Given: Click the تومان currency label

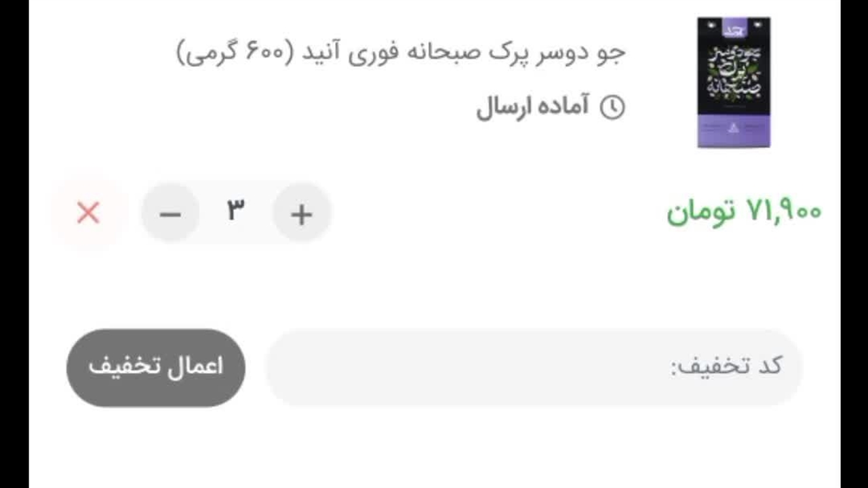Looking at the screenshot, I should pos(701,211).
